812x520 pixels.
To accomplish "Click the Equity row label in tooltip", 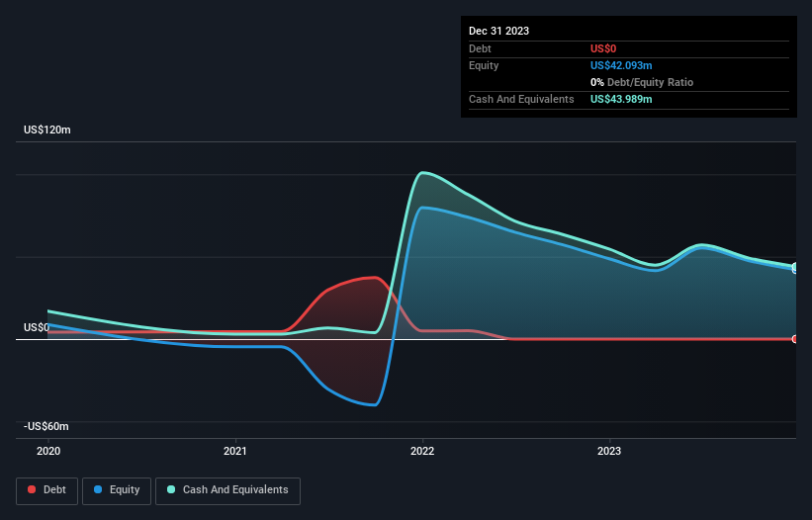I will point(484,65).
